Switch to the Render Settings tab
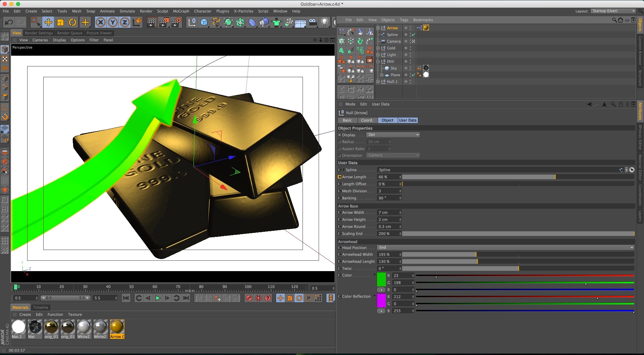 click(x=39, y=33)
